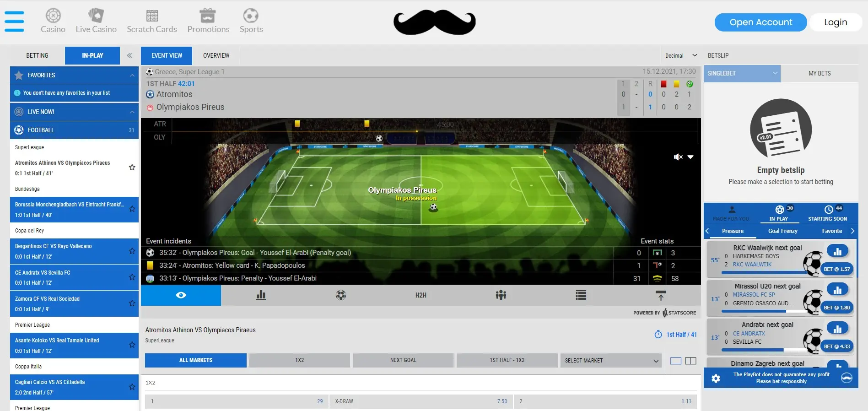Select the Goal Frenzy filter
The height and width of the screenshot is (411, 868).
pyautogui.click(x=783, y=231)
